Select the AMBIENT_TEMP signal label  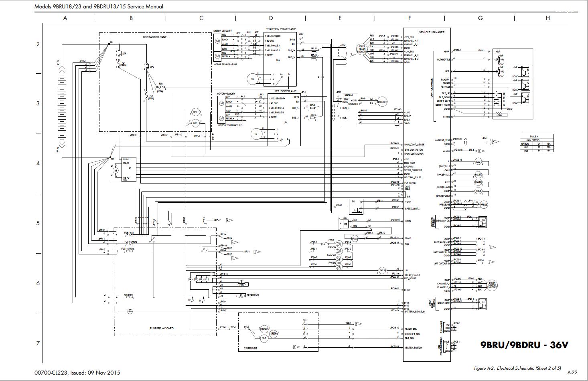coord(443,140)
